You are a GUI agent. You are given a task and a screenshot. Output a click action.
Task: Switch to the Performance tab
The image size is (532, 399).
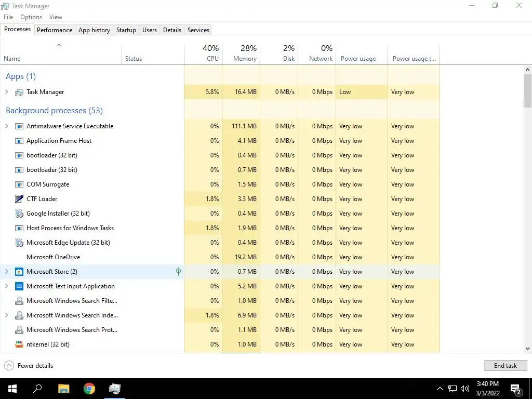click(x=55, y=30)
